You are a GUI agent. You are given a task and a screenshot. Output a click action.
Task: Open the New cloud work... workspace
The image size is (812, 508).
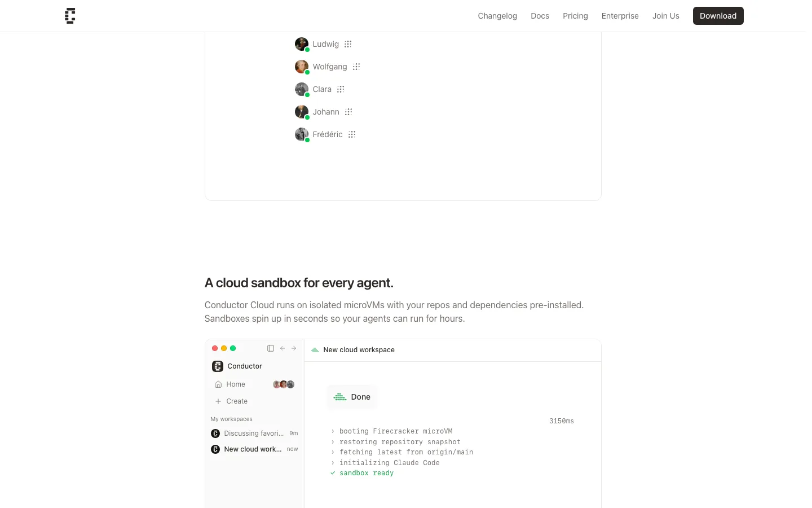(x=254, y=449)
